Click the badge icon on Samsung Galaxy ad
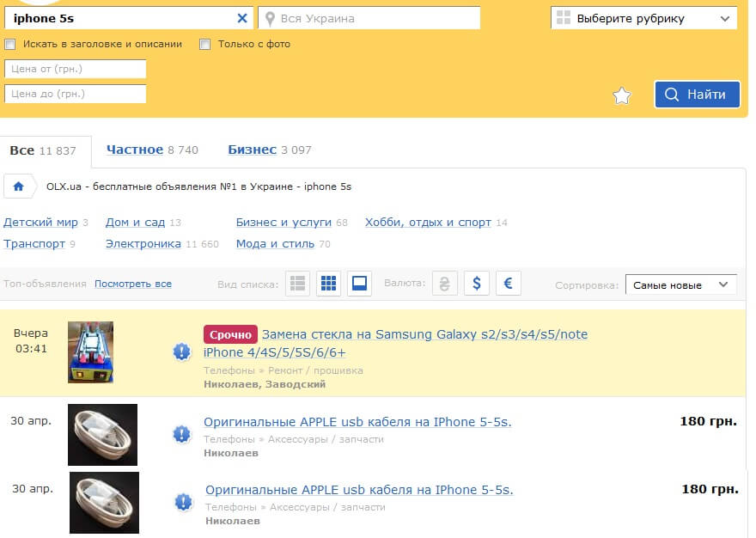756x538 pixels. point(182,352)
